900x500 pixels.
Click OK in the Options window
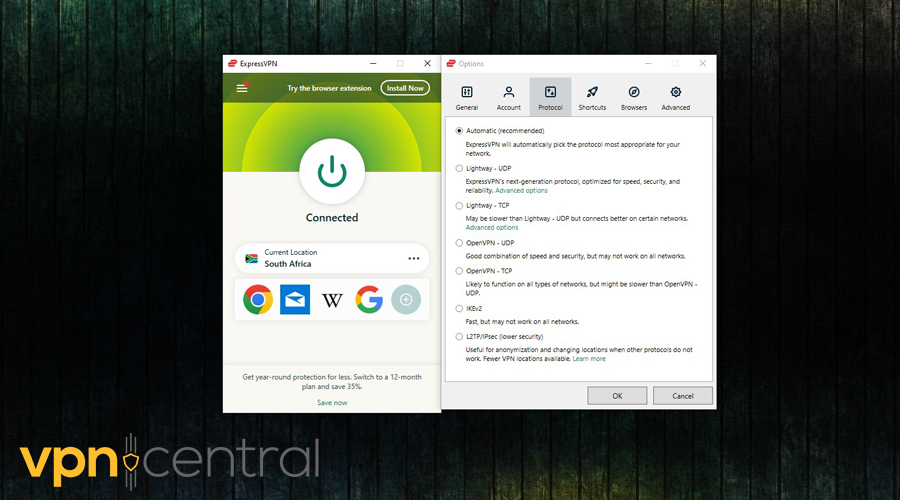point(617,396)
